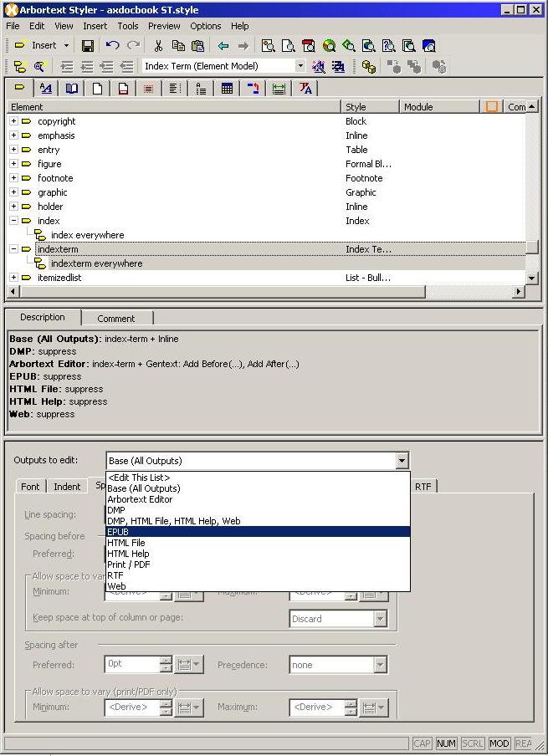Choose HTML Help in outputs list
Viewport: 548px width, 756px height.
pyautogui.click(x=258, y=554)
